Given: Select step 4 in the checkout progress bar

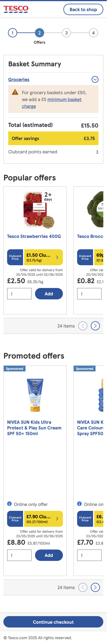Looking at the screenshot, I should [x=94, y=33].
